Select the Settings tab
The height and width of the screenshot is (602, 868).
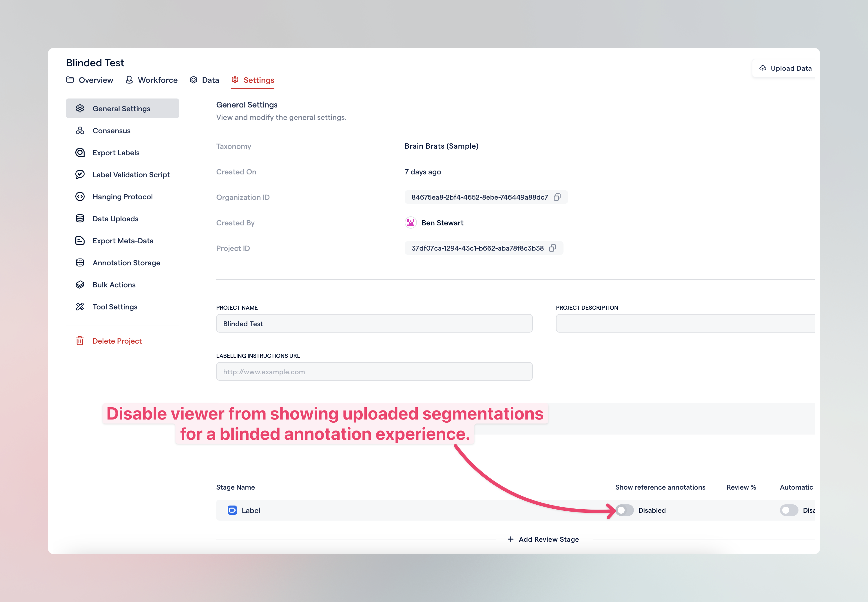pos(253,80)
